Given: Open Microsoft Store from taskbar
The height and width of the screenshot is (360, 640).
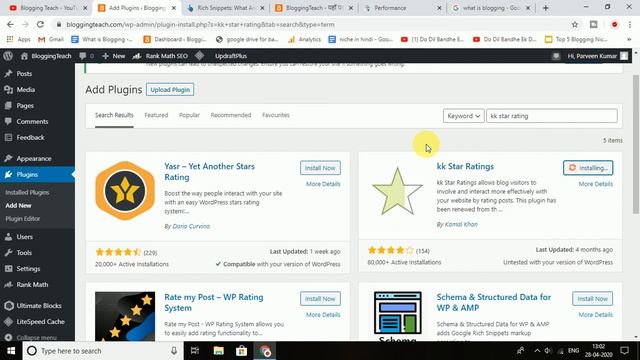Looking at the screenshot, I should click(242, 351).
